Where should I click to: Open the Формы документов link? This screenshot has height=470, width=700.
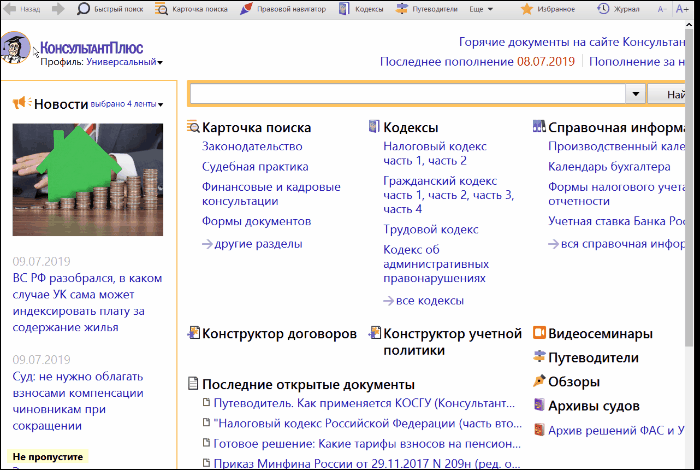click(256, 221)
